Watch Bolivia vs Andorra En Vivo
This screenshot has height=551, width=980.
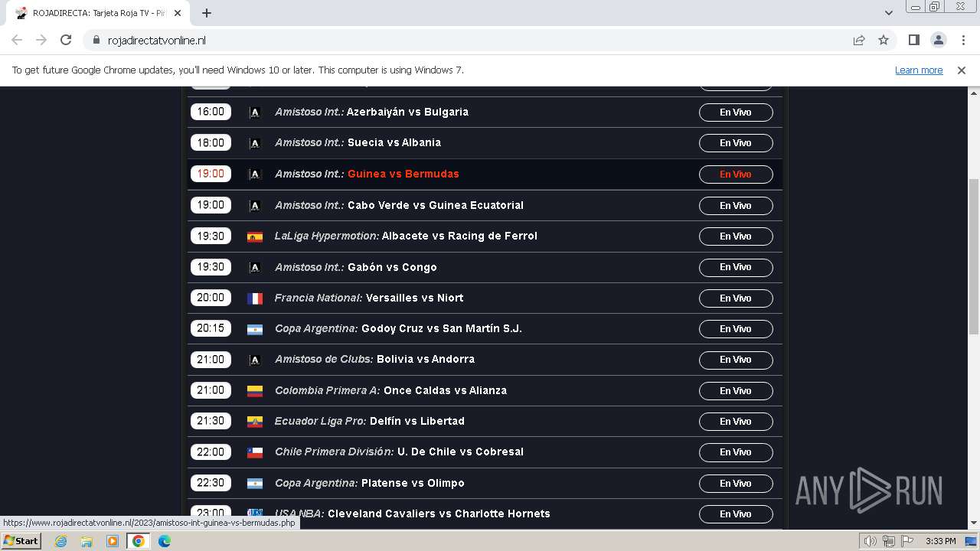[736, 360]
